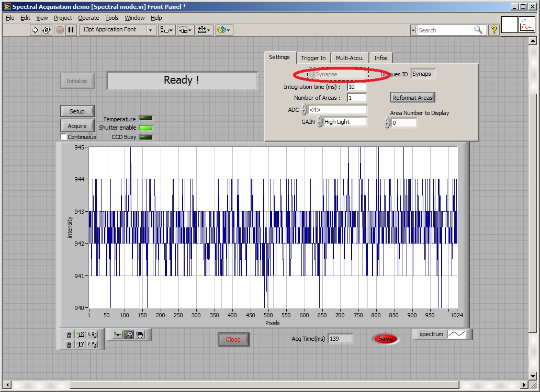Click the Run Continuously toolbar icon

click(47, 30)
